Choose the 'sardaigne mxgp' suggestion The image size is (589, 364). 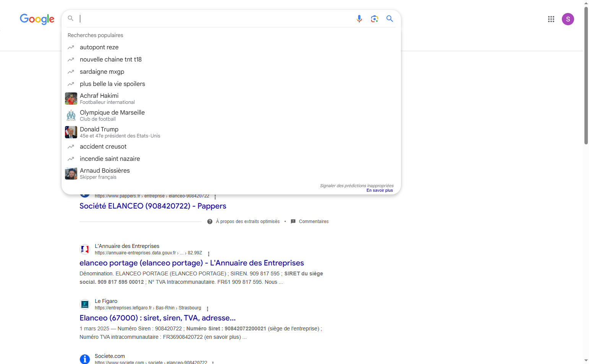pos(231,72)
